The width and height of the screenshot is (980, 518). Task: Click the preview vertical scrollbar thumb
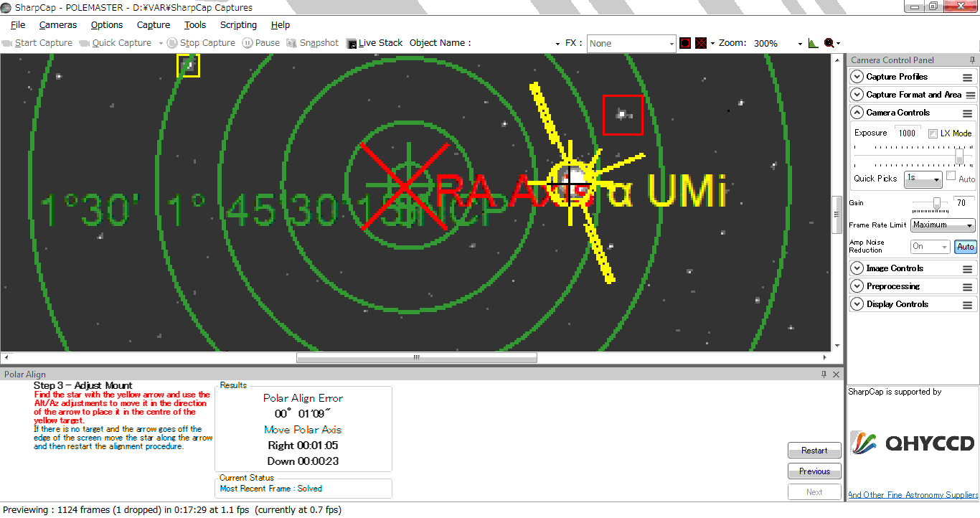[x=837, y=215]
